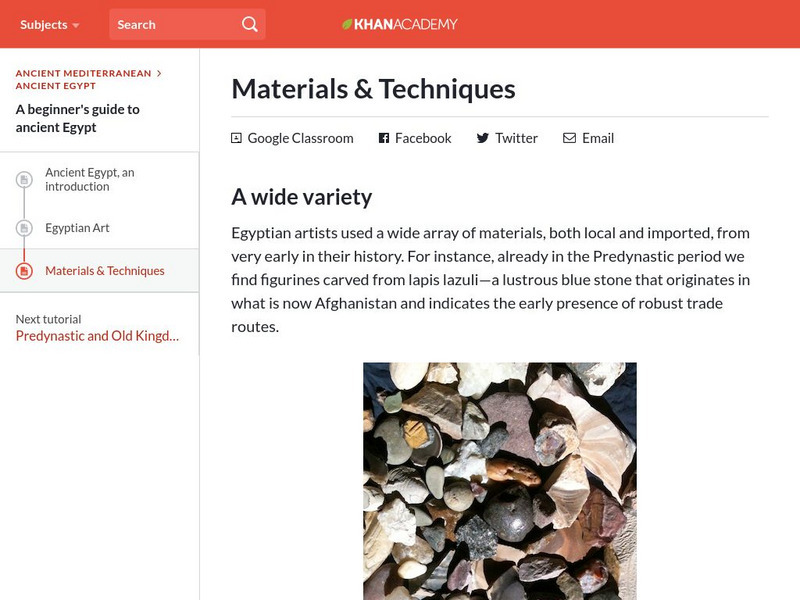Click the Email envelope icon
This screenshot has height=600, width=800.
[x=569, y=138]
